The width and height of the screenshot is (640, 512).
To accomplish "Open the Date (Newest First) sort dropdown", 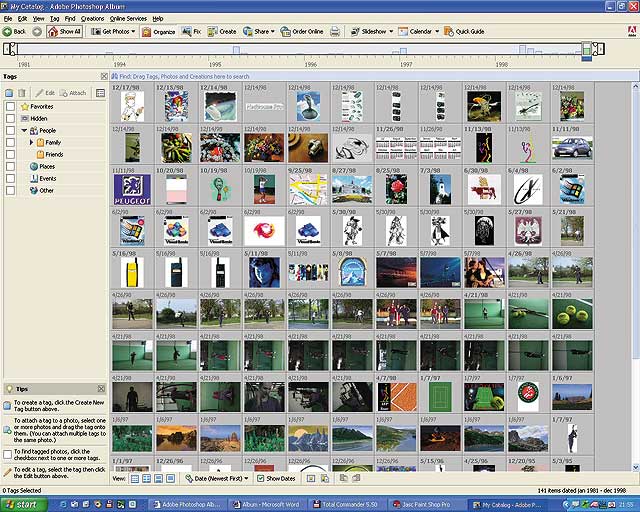I will point(217,479).
